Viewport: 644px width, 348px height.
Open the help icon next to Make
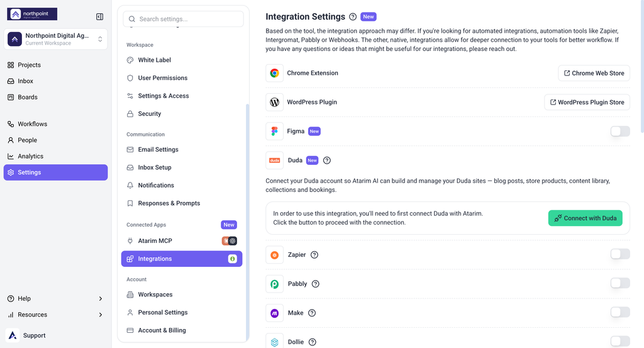[312, 313]
